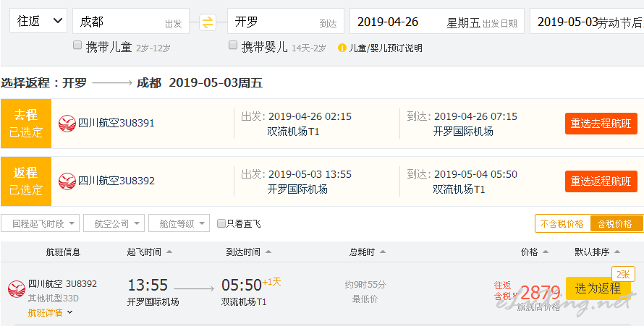The height and width of the screenshot is (326, 644).
Task: Sort by total duration arrow
Action: tap(382, 252)
